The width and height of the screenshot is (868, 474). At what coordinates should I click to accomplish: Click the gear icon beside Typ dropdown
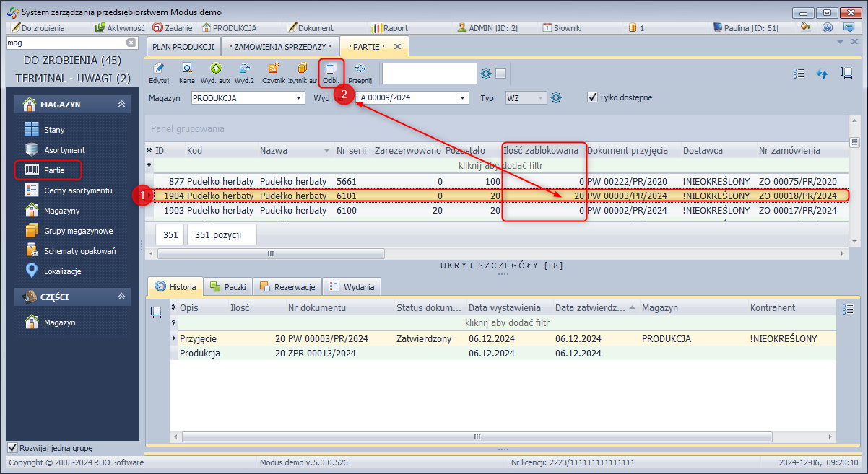556,97
